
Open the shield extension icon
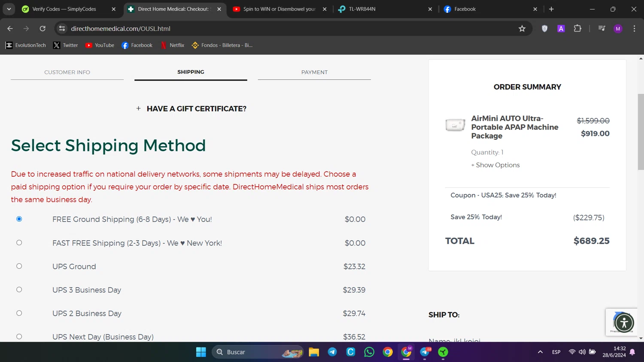tap(544, 28)
